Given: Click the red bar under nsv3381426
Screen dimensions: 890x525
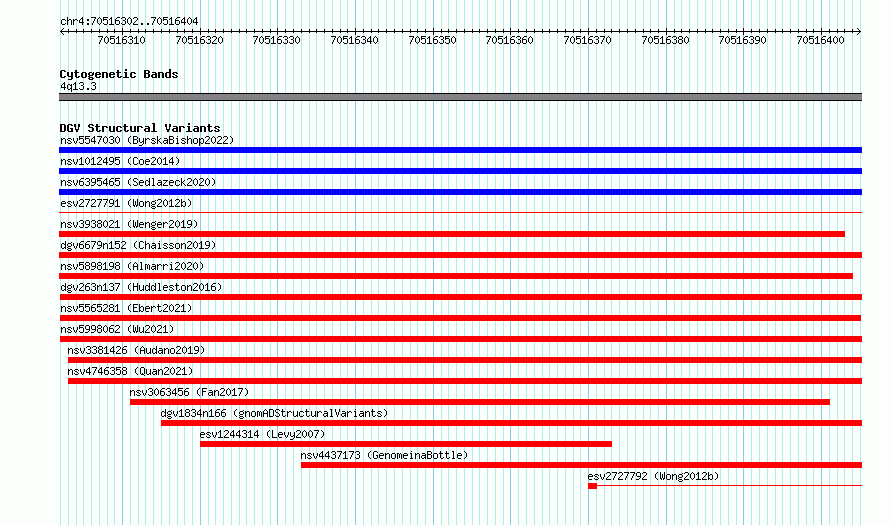Looking at the screenshot, I should tap(465, 360).
